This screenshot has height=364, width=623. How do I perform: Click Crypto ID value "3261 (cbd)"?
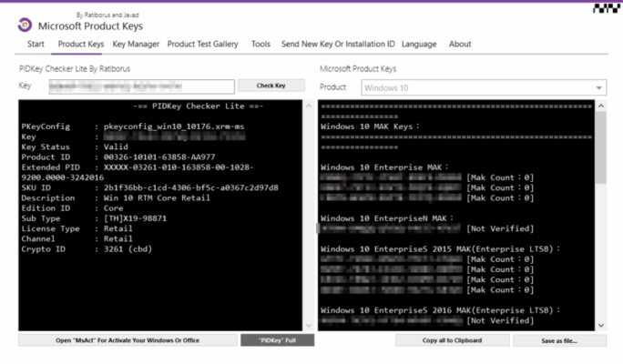coord(128,249)
